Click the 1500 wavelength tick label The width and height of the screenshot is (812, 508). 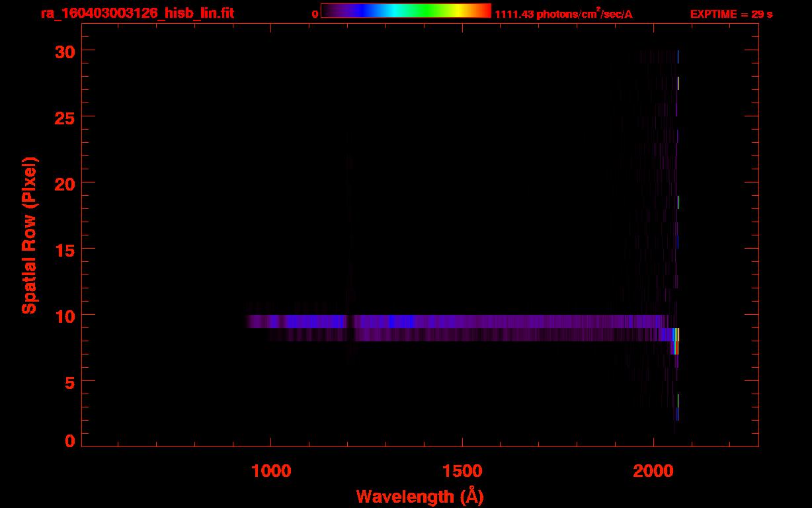[462, 471]
